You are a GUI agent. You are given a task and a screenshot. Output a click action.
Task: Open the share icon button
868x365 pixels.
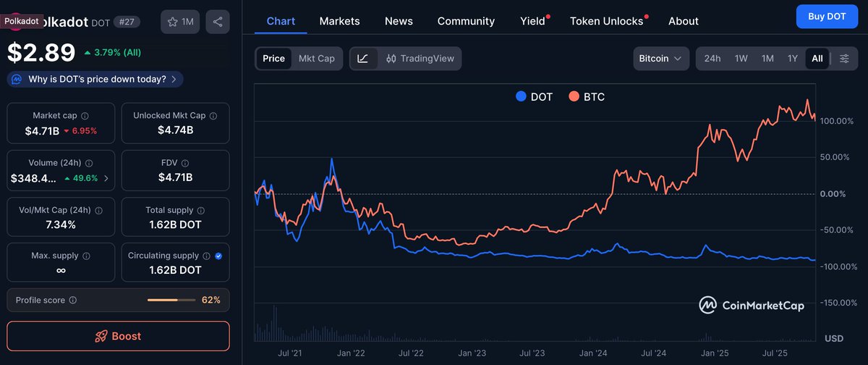(x=218, y=22)
